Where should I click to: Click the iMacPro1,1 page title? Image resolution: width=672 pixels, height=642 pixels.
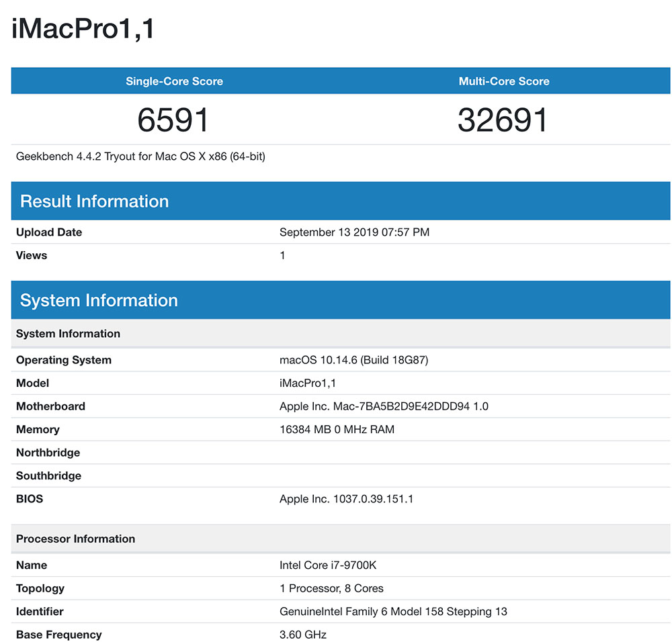83,29
